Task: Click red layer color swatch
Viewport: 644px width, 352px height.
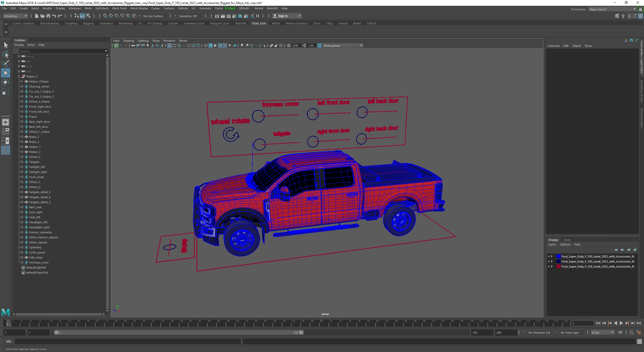Action: tap(558, 267)
